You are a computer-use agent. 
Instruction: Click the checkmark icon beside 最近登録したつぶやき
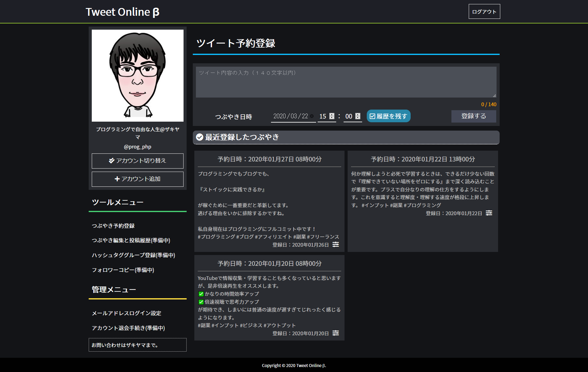[x=200, y=137]
